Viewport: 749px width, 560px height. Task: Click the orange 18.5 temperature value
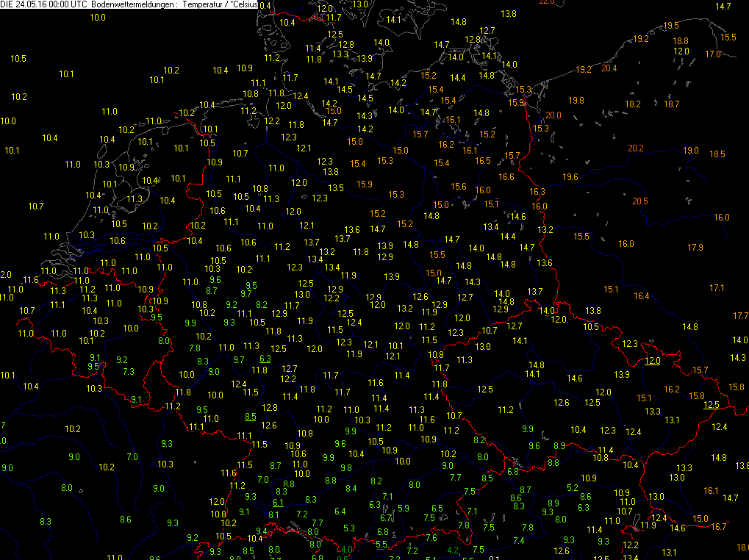coord(717,154)
